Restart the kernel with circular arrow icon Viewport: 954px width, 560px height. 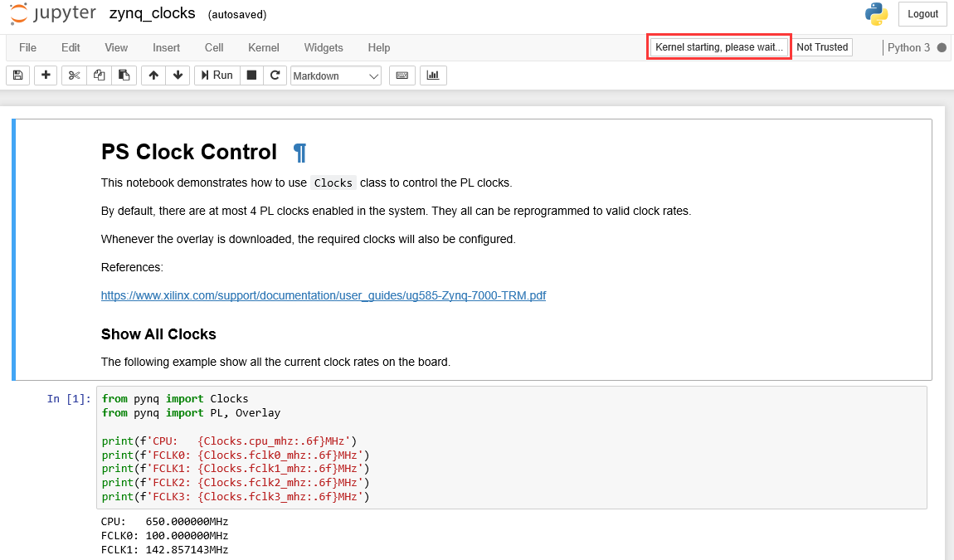pos(275,75)
